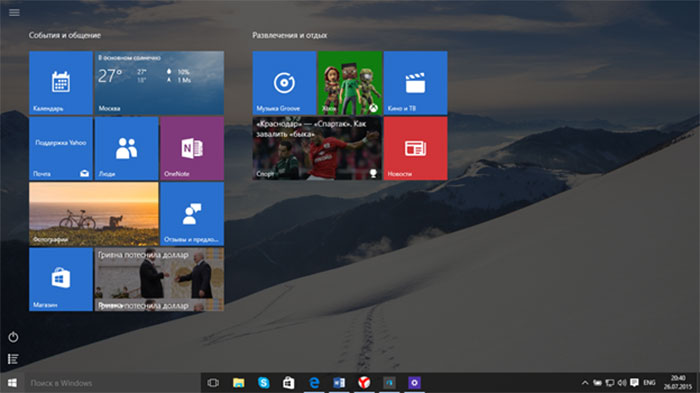Launch Skype from the taskbar
Viewport: 700px width, 393px height.
pos(263,383)
